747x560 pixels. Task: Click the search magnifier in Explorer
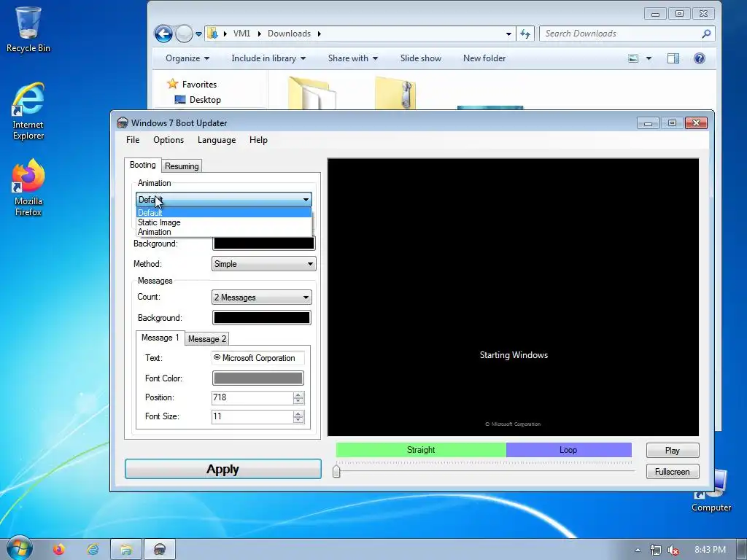(706, 34)
